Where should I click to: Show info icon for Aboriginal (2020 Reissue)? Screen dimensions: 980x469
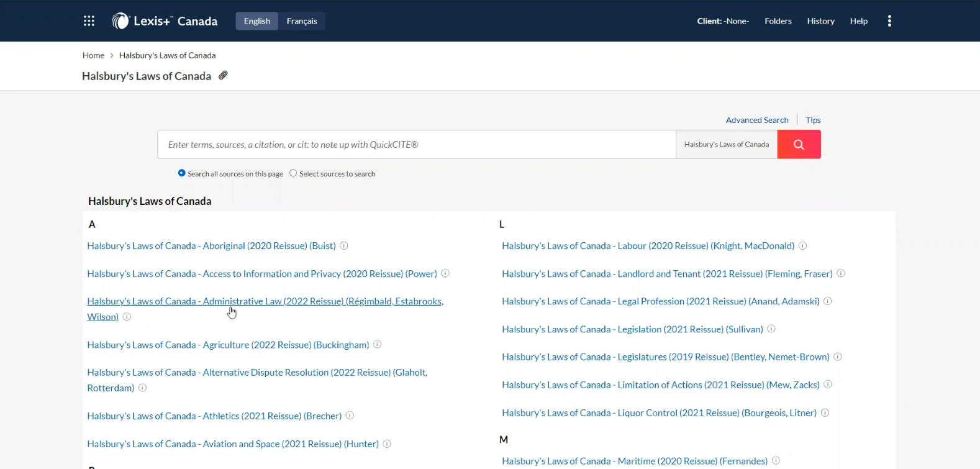coord(344,245)
